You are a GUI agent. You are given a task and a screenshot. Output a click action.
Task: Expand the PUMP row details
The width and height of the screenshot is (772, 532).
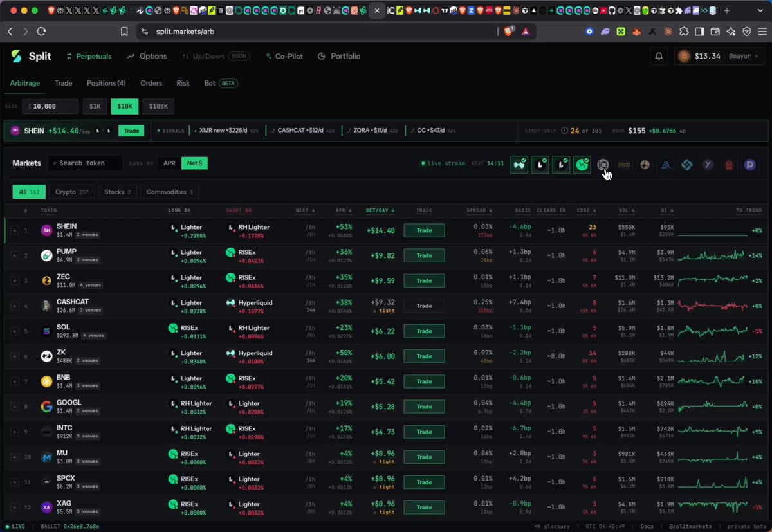point(14,255)
